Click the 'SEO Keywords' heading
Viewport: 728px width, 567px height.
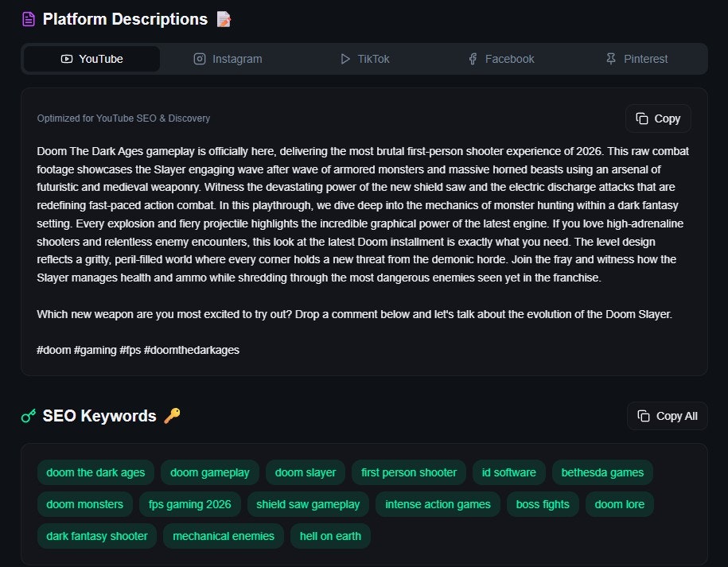click(x=99, y=416)
